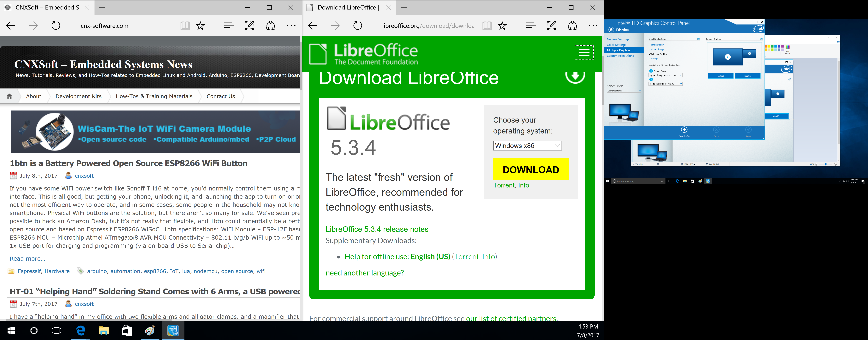868x340 pixels.
Task: Click Identify in the front Intel panel
Action: click(x=748, y=76)
